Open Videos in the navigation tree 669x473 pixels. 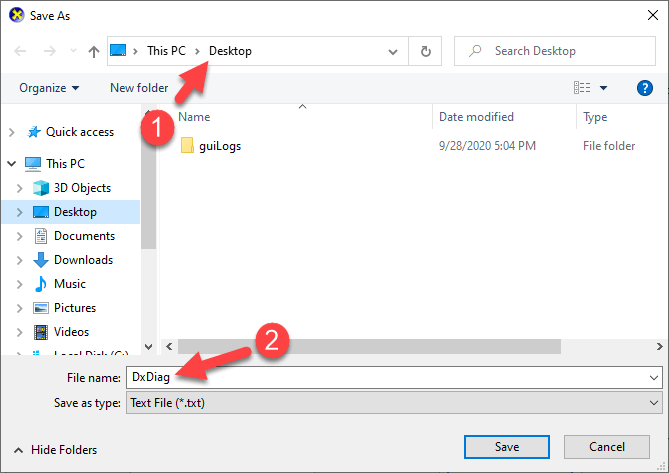(x=71, y=332)
